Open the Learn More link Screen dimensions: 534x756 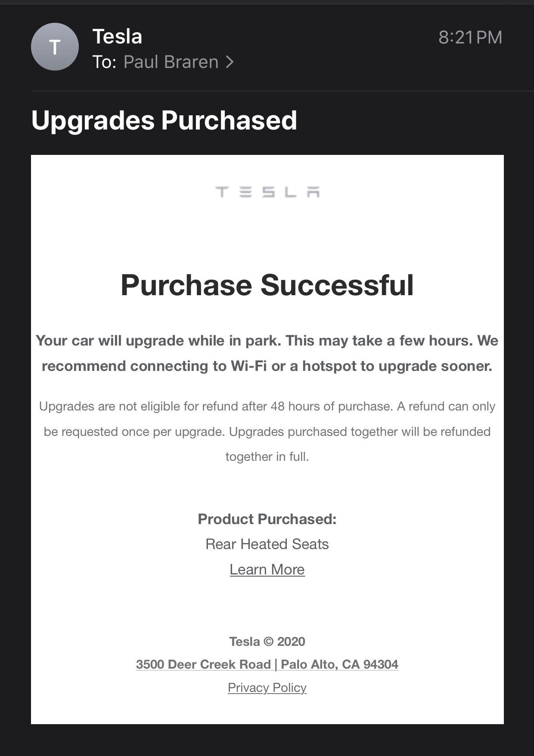pos(267,569)
